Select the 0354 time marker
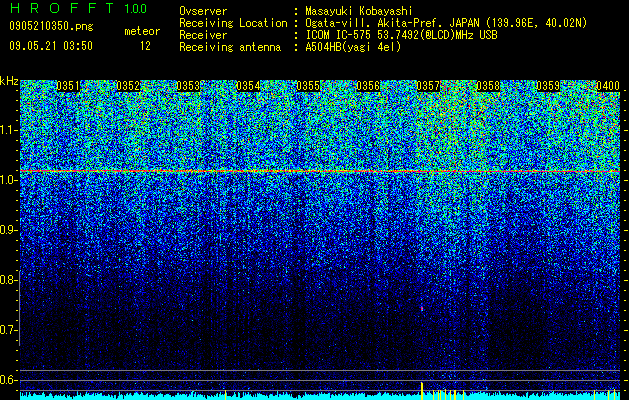This screenshot has height=400, width=629. pyautogui.click(x=248, y=86)
